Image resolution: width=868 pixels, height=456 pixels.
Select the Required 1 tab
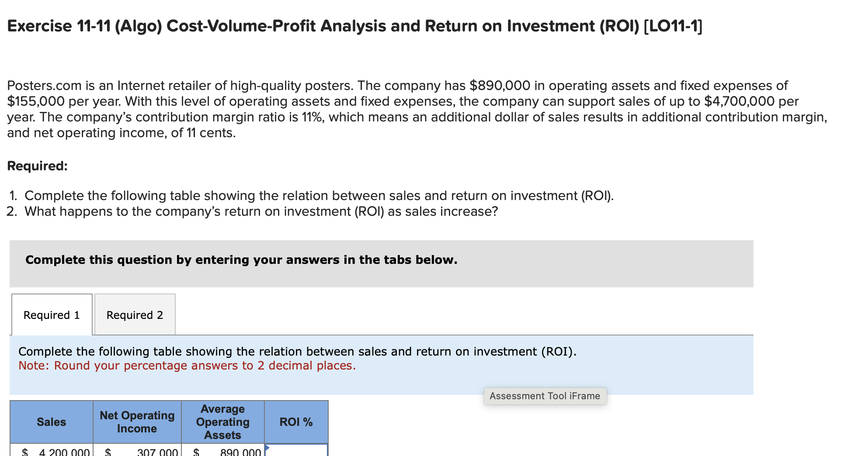(x=51, y=314)
